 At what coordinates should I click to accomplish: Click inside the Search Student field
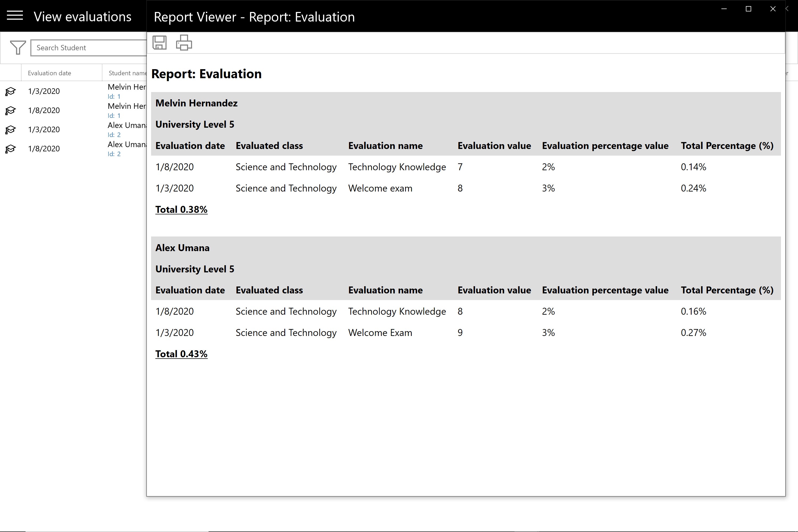88,48
